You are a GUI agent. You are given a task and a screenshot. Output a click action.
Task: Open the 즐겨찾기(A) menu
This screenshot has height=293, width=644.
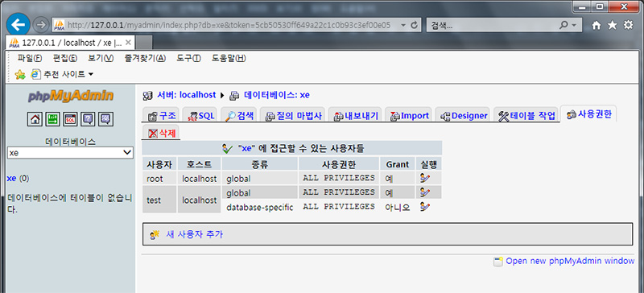point(145,58)
